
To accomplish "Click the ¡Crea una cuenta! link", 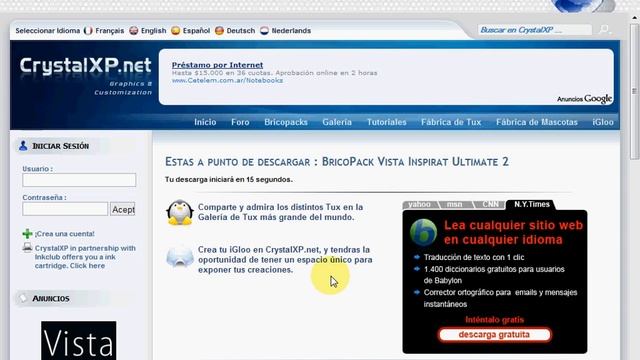I will pyautogui.click(x=64, y=234).
